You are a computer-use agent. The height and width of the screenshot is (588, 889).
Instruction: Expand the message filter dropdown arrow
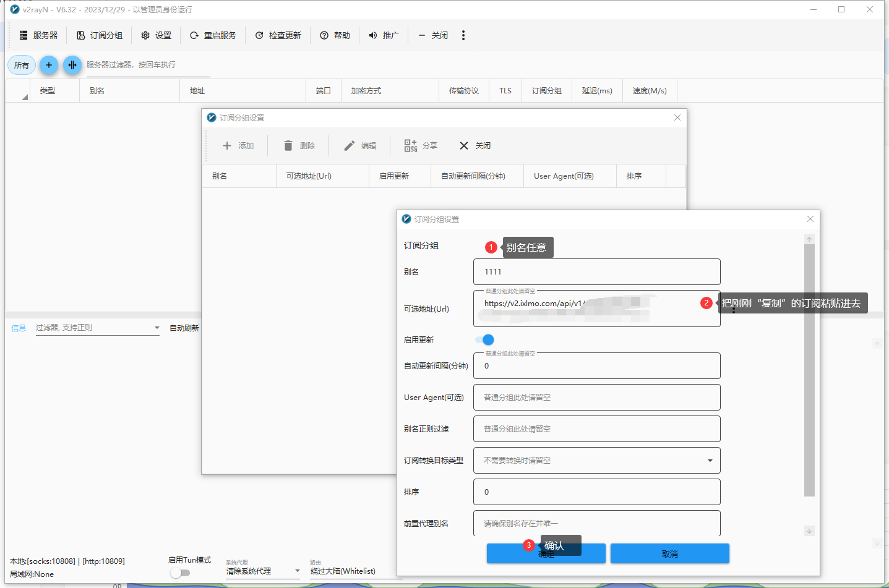click(x=157, y=328)
